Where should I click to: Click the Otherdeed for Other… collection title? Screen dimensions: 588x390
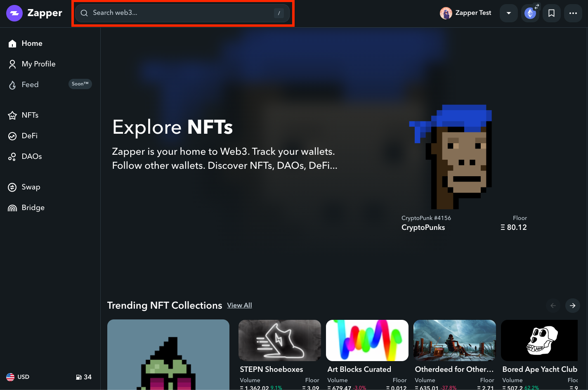(454, 369)
